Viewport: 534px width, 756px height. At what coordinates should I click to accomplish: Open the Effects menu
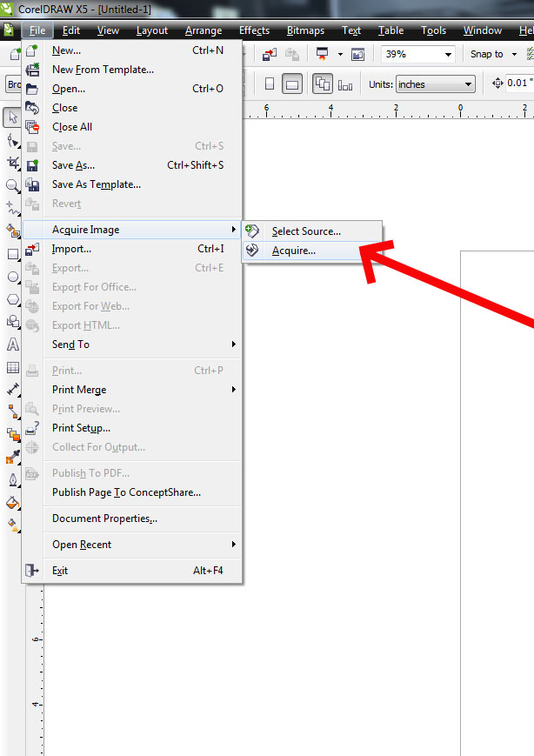click(x=255, y=30)
